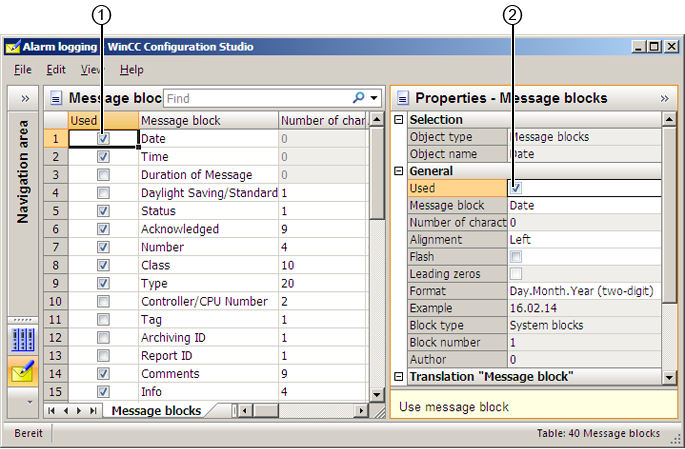Uncheck the Used box for Status
Viewport: 685px width, 449px height.
click(103, 211)
